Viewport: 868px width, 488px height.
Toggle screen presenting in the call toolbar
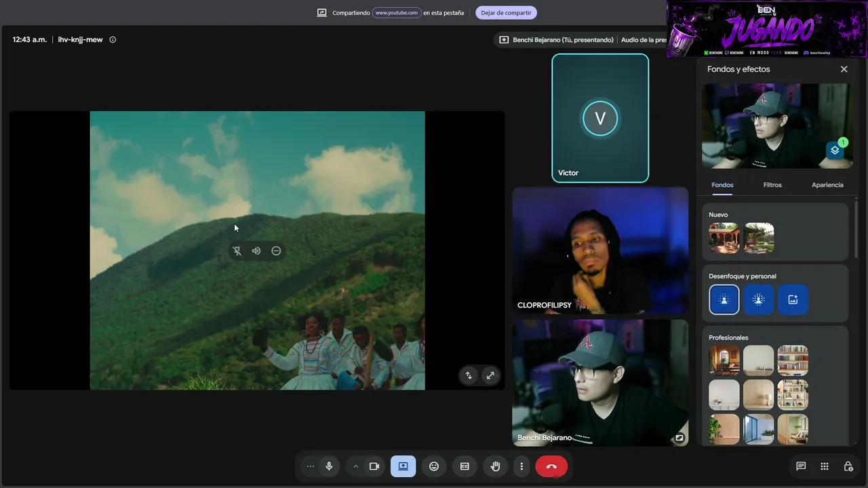[x=403, y=466]
